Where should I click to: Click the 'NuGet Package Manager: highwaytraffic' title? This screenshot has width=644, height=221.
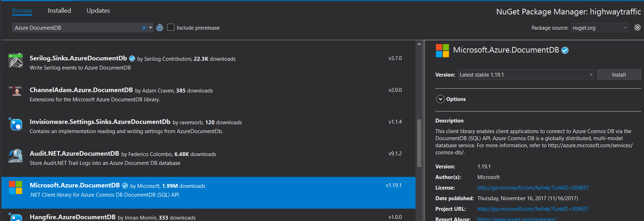click(x=569, y=12)
